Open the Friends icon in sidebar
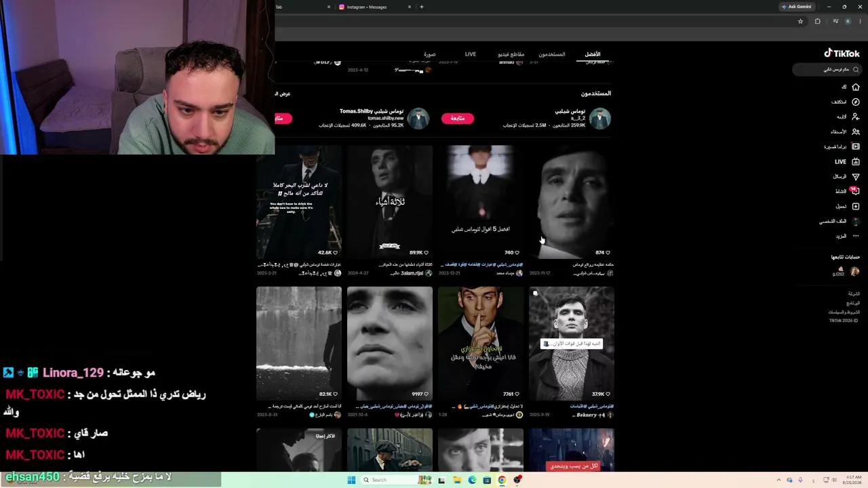Viewport: 868px width, 488px height. click(855, 131)
